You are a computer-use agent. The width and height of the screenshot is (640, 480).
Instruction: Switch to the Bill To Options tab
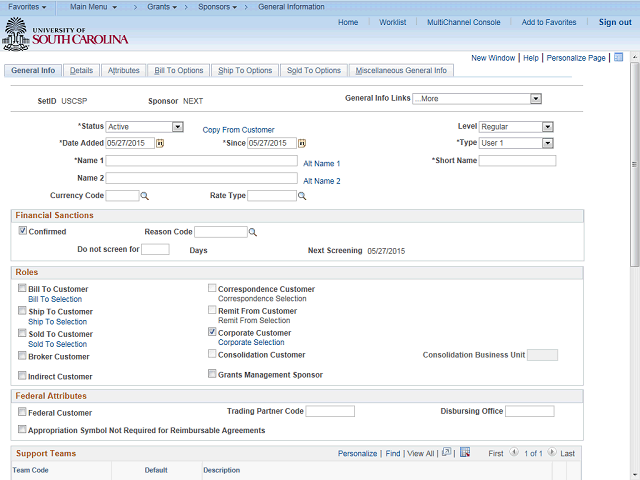(x=179, y=71)
